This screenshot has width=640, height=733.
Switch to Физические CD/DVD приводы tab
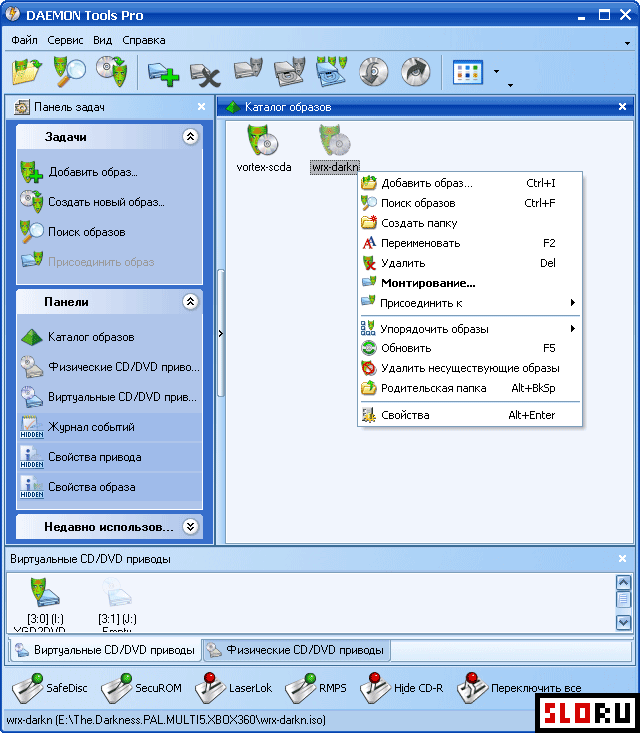coord(296,650)
